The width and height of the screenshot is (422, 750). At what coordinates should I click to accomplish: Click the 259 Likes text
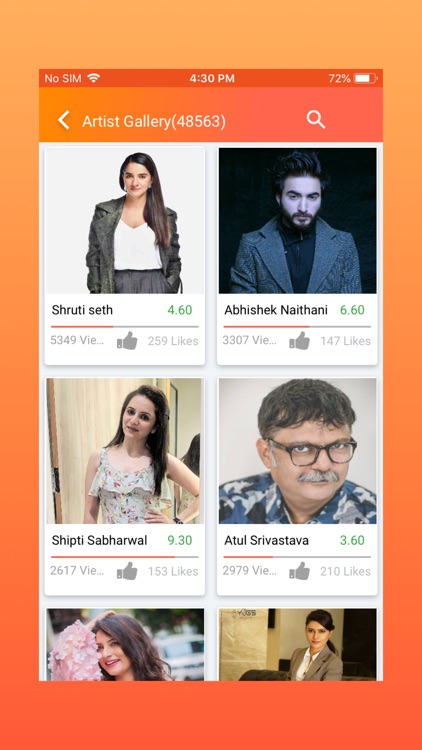click(173, 341)
